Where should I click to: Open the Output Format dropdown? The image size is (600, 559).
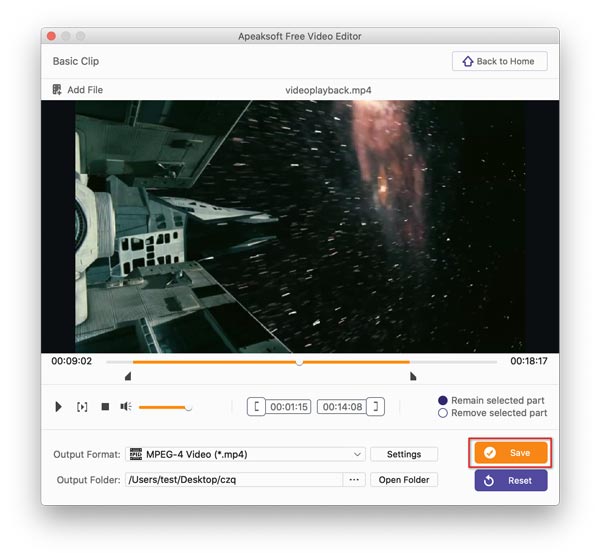(245, 454)
